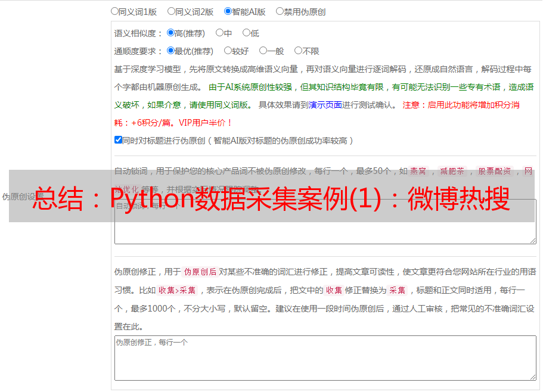The width and height of the screenshot is (543, 392).
Task: Select the 同义词2版 radio option
Action: (x=171, y=11)
